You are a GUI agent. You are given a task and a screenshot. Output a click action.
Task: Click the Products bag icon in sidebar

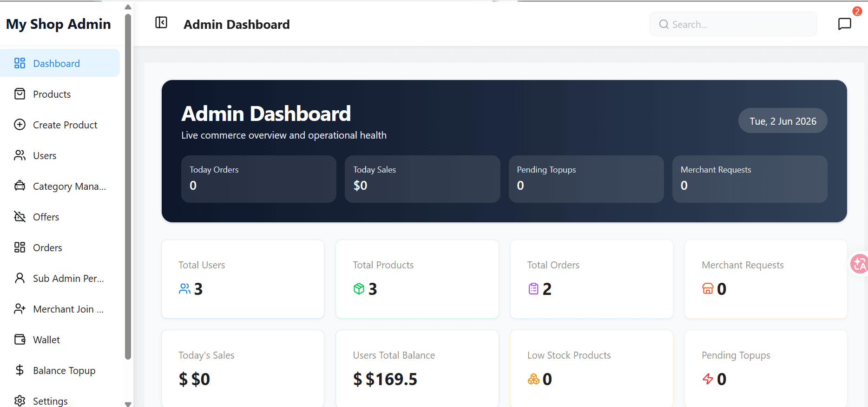(20, 94)
